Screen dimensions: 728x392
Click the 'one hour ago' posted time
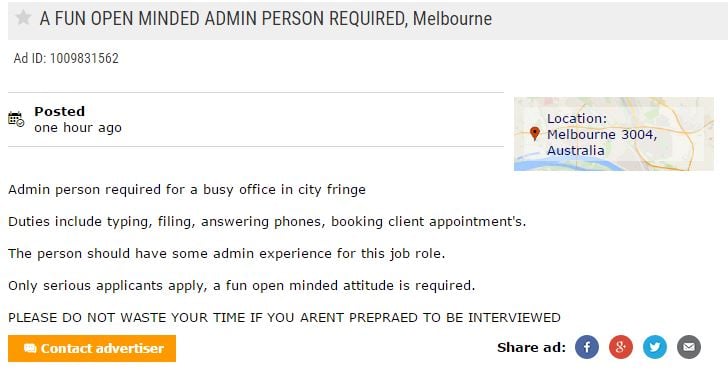coord(78,128)
